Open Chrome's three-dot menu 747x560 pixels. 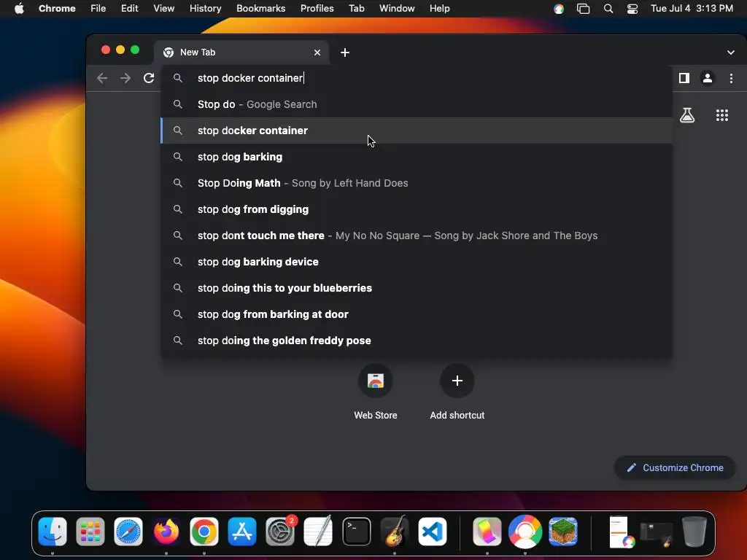(731, 78)
